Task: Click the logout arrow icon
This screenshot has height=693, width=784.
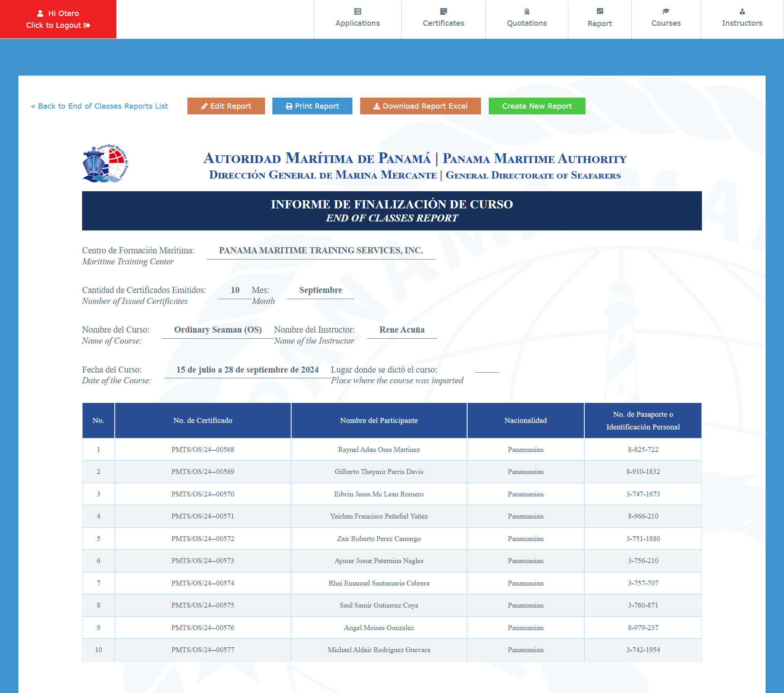Action: click(87, 25)
